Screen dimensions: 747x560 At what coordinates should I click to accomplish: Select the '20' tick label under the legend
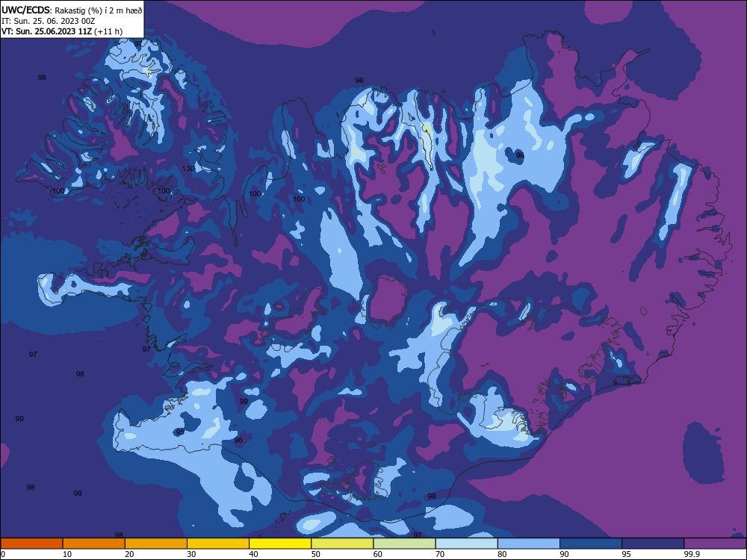(x=129, y=554)
